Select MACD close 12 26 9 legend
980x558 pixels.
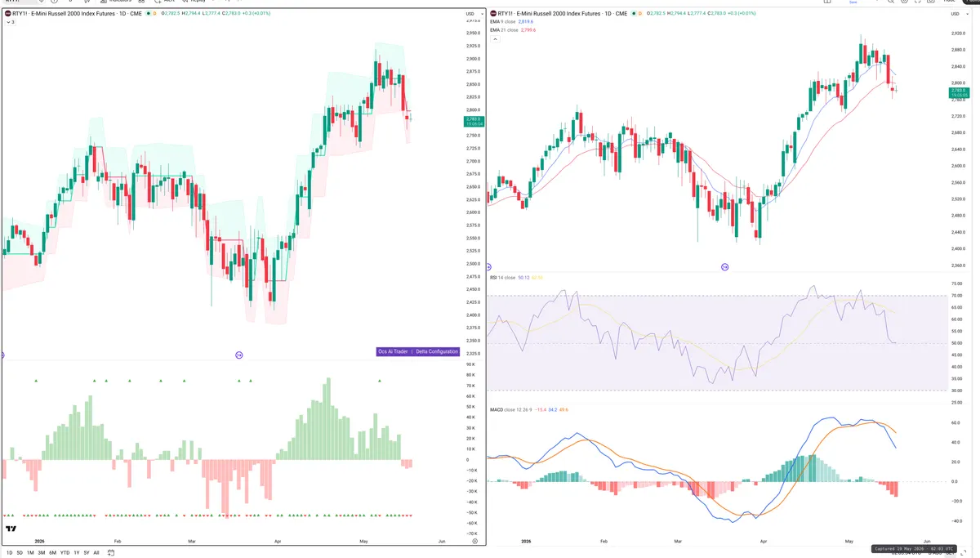[511, 409]
